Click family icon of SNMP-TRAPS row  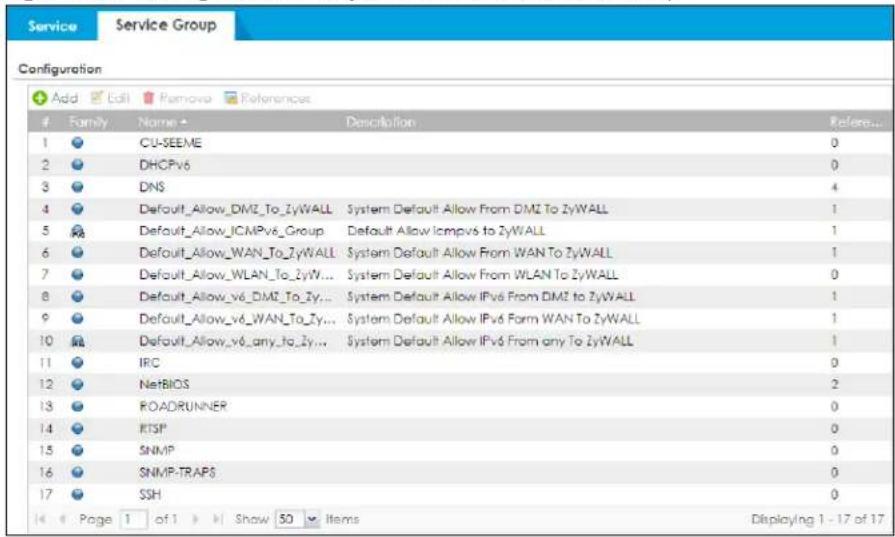tap(78, 473)
